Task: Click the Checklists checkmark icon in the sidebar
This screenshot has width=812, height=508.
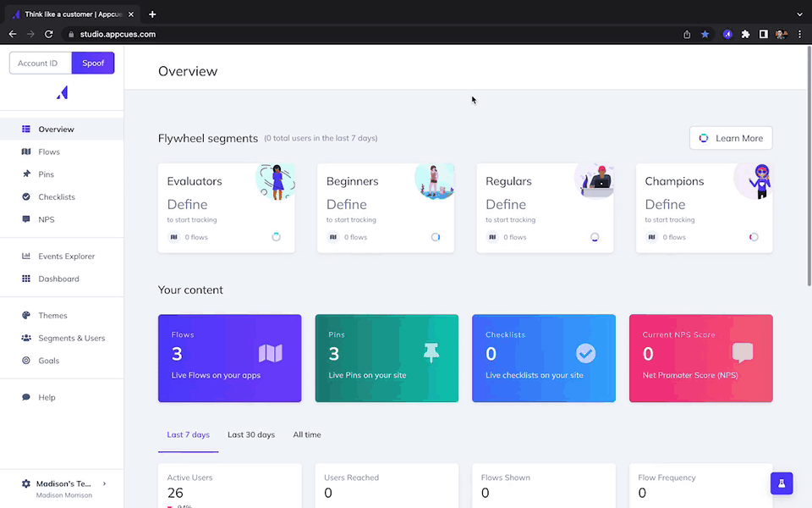Action: click(26, 196)
